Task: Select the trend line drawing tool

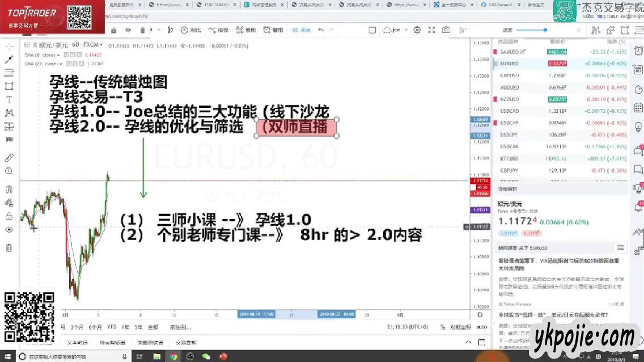Action: (x=9, y=59)
